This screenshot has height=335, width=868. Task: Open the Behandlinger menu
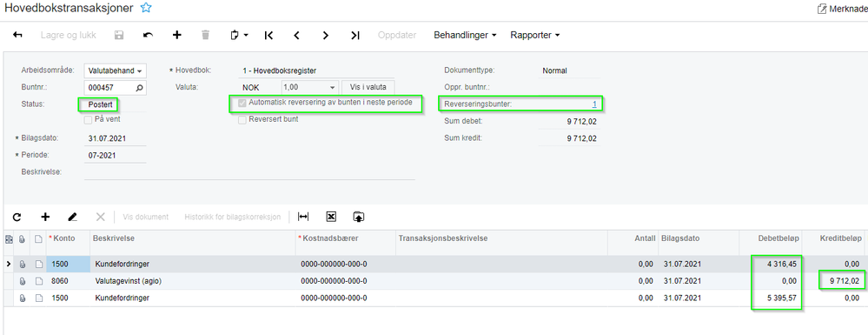(x=465, y=35)
